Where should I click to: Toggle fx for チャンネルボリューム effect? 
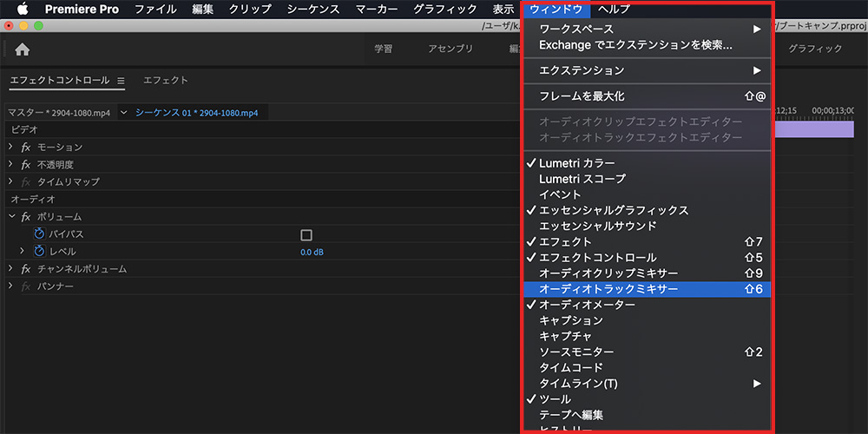click(x=26, y=269)
